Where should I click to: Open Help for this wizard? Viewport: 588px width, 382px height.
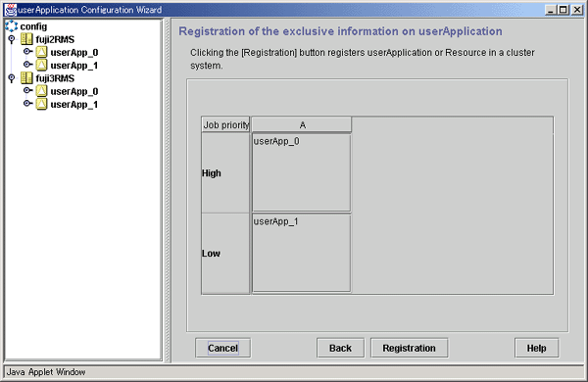pyautogui.click(x=536, y=348)
